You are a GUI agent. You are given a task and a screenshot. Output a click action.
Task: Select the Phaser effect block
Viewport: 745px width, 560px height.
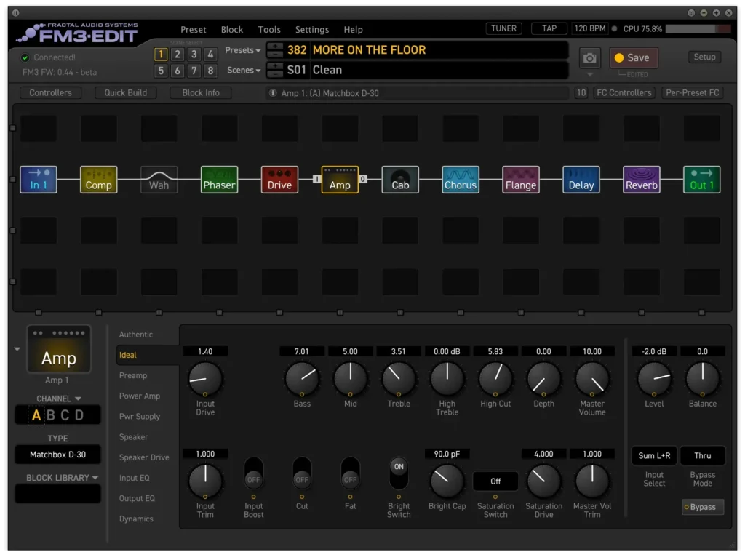pos(219,180)
